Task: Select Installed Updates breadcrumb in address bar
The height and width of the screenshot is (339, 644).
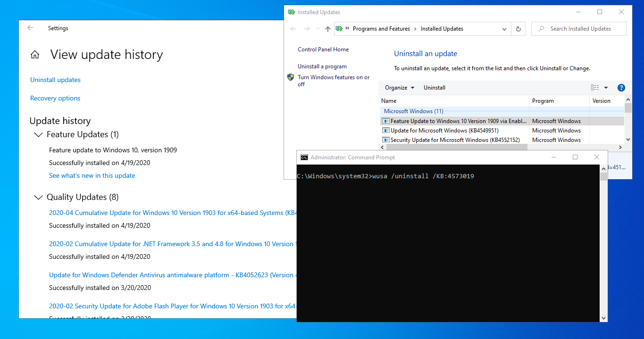Action: point(442,29)
